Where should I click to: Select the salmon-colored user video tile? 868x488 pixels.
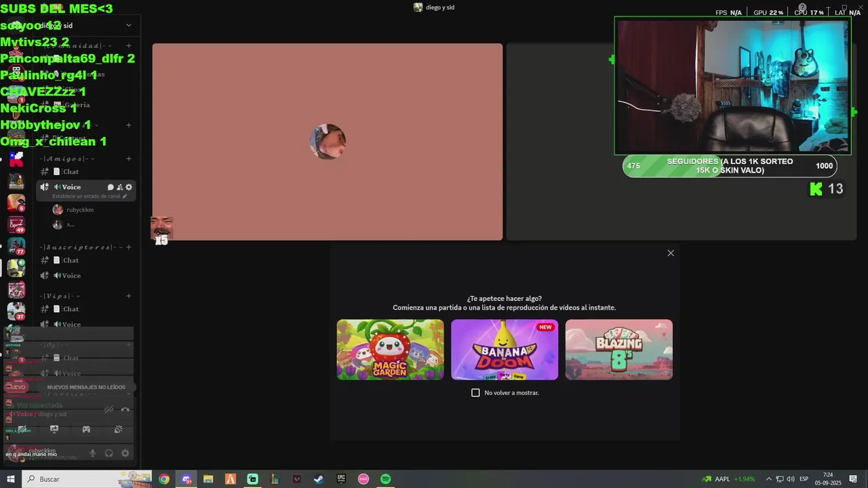click(328, 142)
